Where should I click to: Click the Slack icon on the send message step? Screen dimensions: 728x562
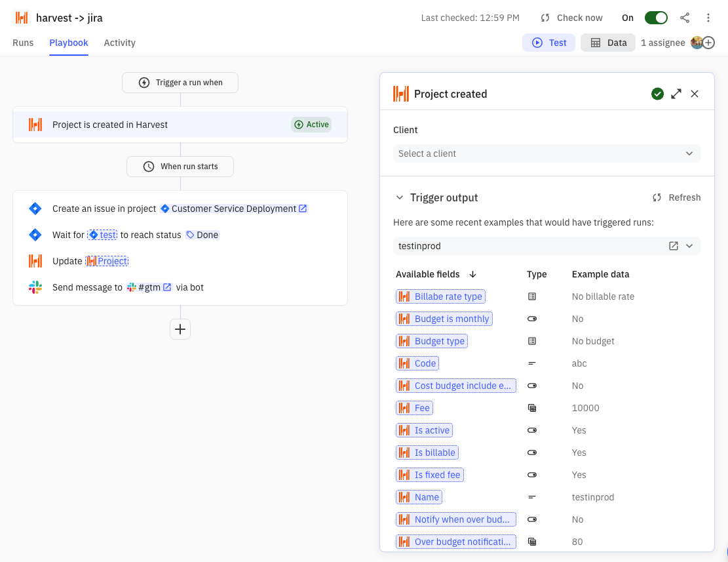[x=35, y=287]
